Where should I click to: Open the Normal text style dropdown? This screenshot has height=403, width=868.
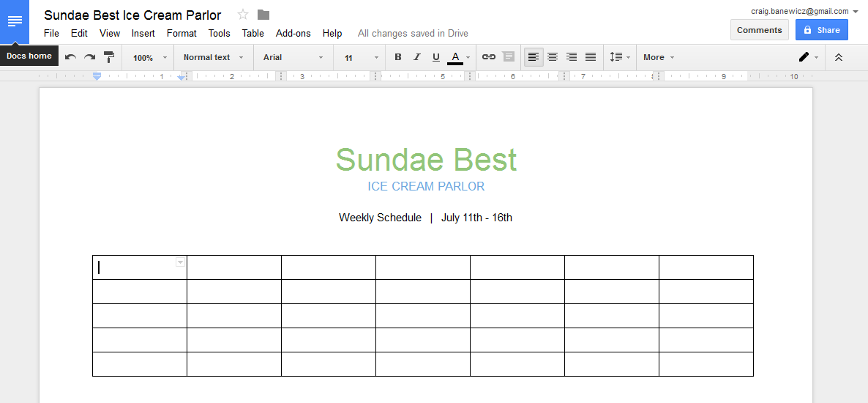pos(213,57)
